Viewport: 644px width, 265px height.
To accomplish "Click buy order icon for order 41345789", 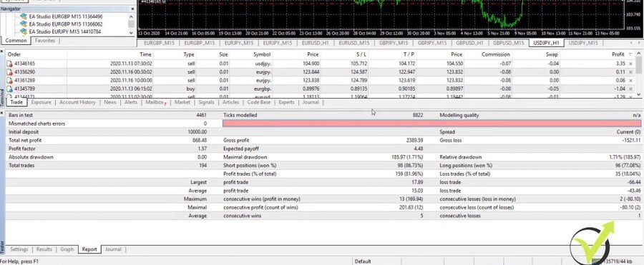I will pyautogui.click(x=10, y=89).
